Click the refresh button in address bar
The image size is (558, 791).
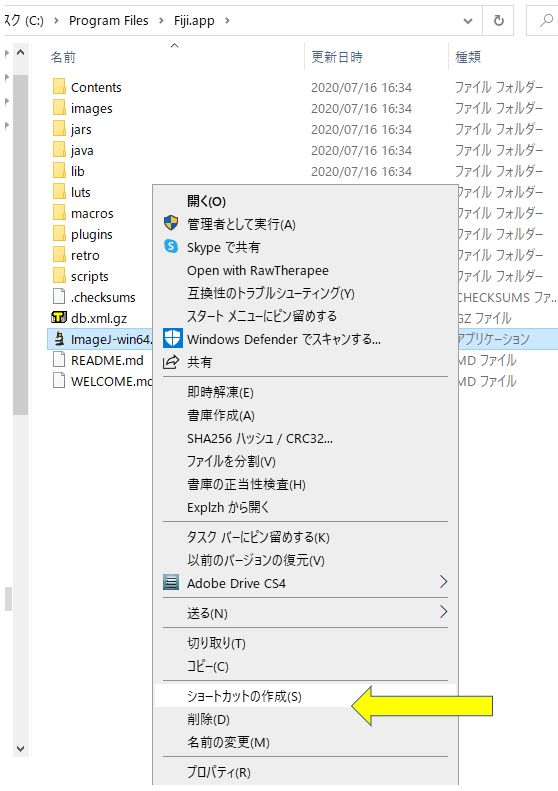pyautogui.click(x=498, y=20)
